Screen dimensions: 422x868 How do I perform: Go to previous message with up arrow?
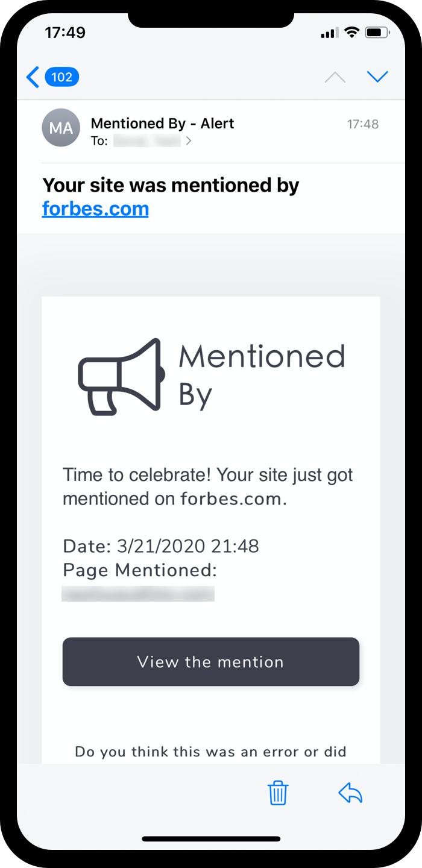pyautogui.click(x=335, y=77)
